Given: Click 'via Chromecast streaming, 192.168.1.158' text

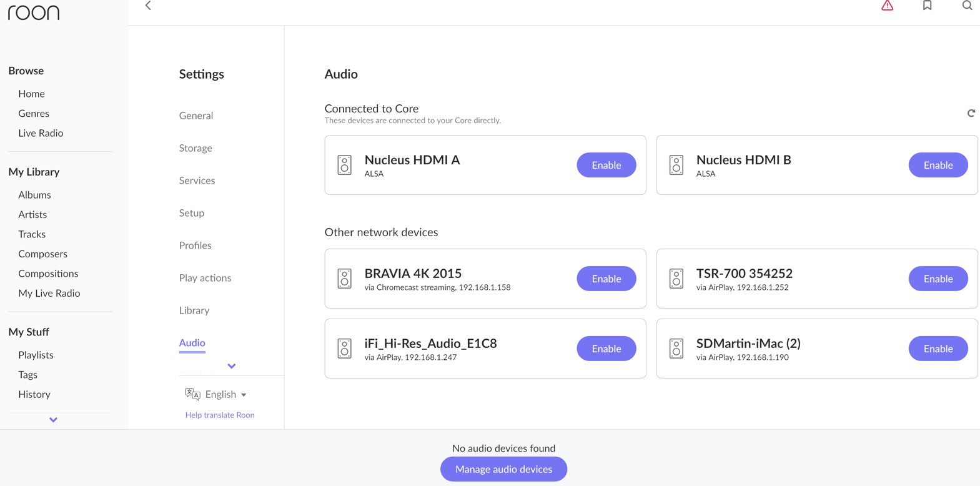Looking at the screenshot, I should [437, 287].
